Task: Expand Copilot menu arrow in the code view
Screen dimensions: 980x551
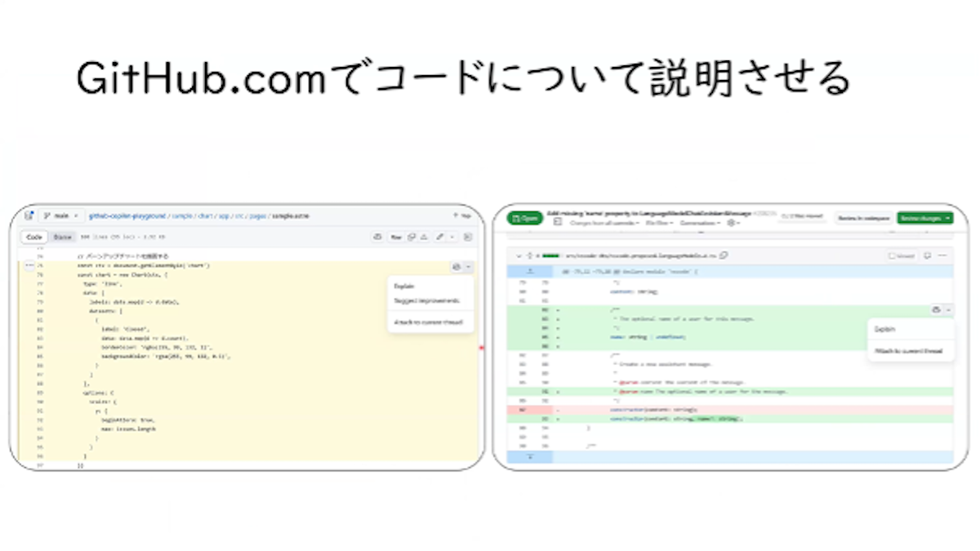Action: coord(467,267)
